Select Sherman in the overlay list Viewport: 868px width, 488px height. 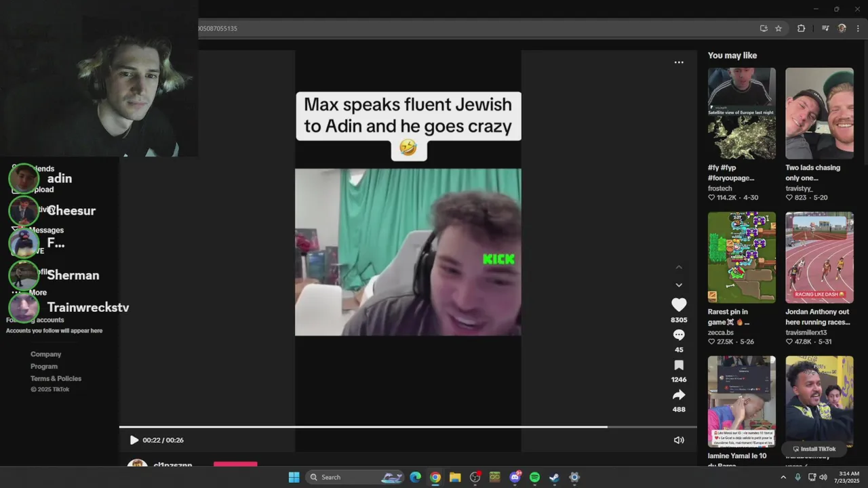click(54, 275)
